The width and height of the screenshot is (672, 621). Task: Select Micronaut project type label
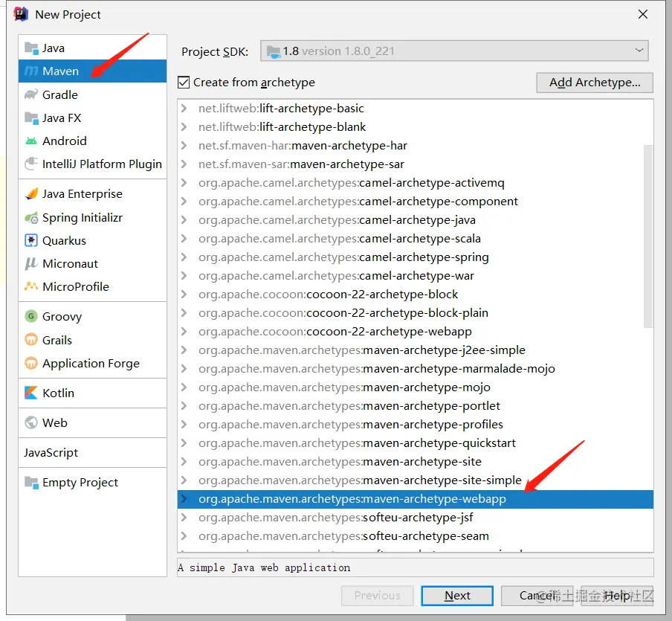pyautogui.click(x=71, y=264)
